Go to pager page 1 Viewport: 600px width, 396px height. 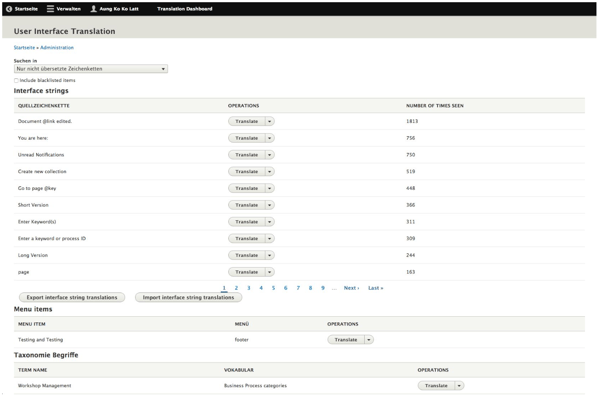224,288
